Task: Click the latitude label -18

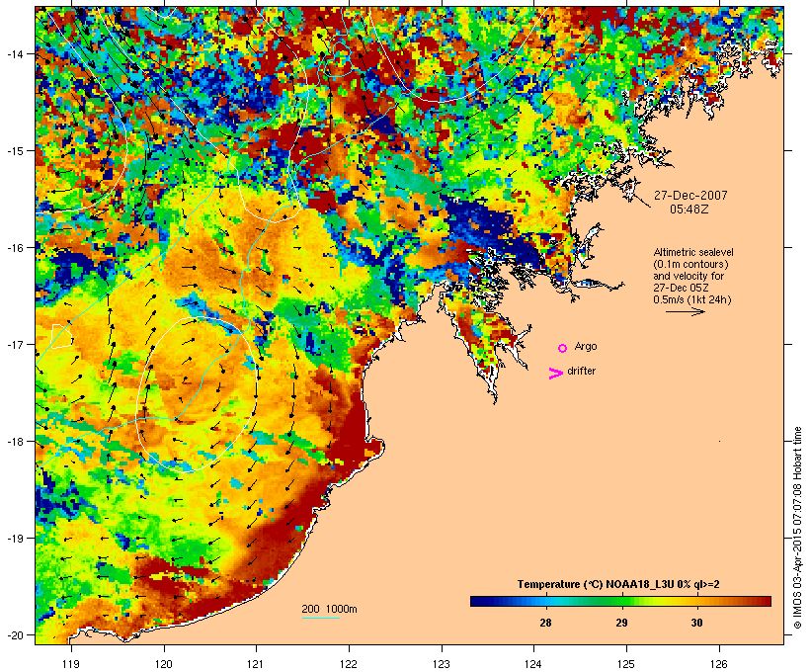Action: (x=15, y=442)
